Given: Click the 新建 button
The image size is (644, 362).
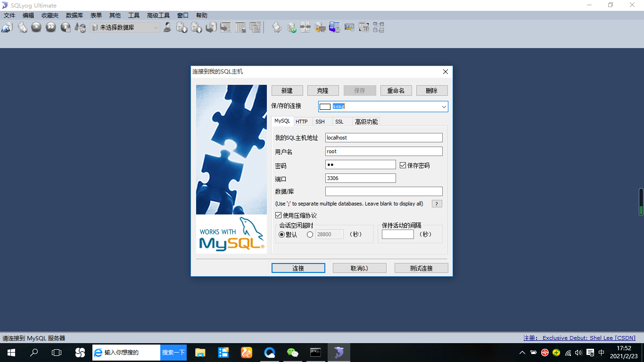Looking at the screenshot, I should coord(287,90).
